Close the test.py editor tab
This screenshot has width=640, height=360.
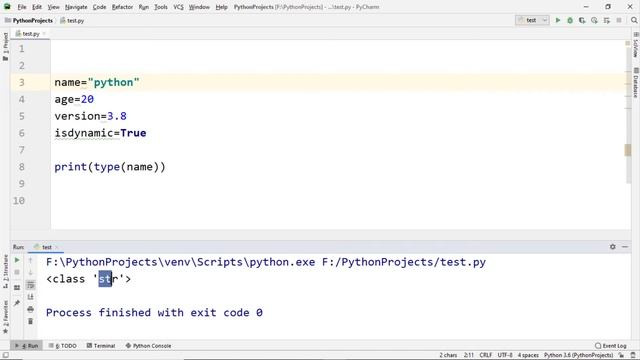[x=44, y=33]
